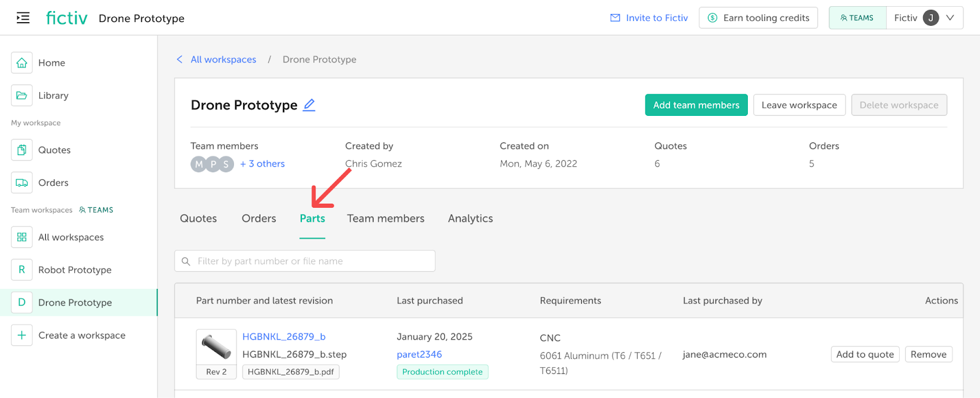Switch to the Orders tab
Viewport: 980px width, 398px height.
click(x=258, y=218)
